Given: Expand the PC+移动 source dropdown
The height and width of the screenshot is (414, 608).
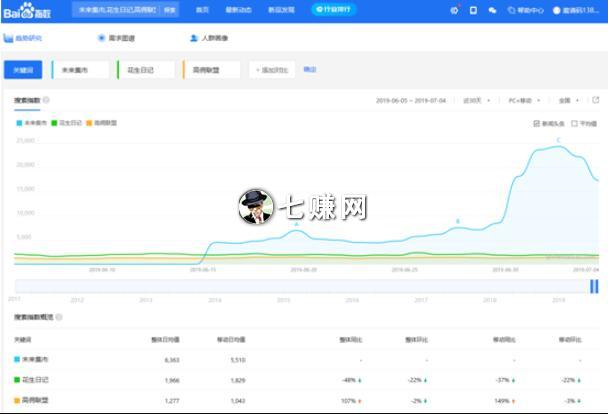Looking at the screenshot, I should click(x=524, y=100).
